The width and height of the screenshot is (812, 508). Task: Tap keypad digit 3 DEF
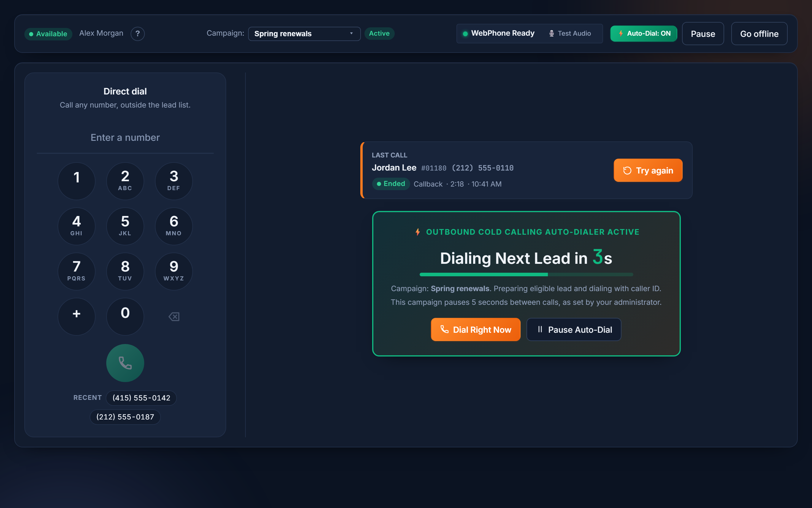pos(174,181)
